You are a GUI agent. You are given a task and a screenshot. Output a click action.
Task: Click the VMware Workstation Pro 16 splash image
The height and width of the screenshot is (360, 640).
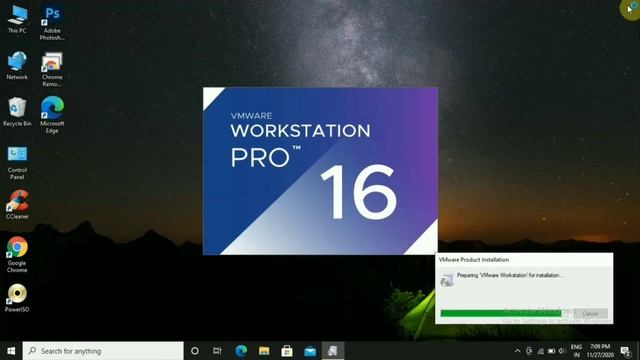320,171
